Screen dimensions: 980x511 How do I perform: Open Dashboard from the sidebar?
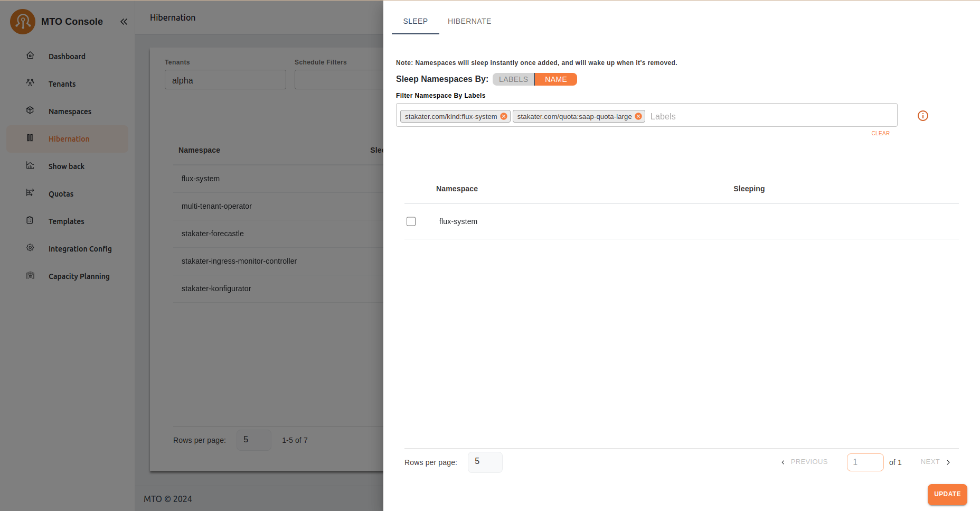pyautogui.click(x=67, y=57)
